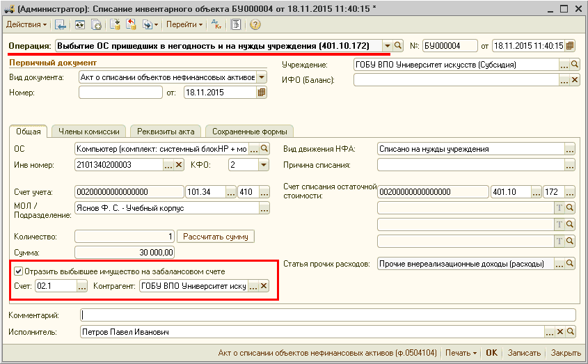
Task: Click into the Комментарий input field
Action: coord(327,315)
